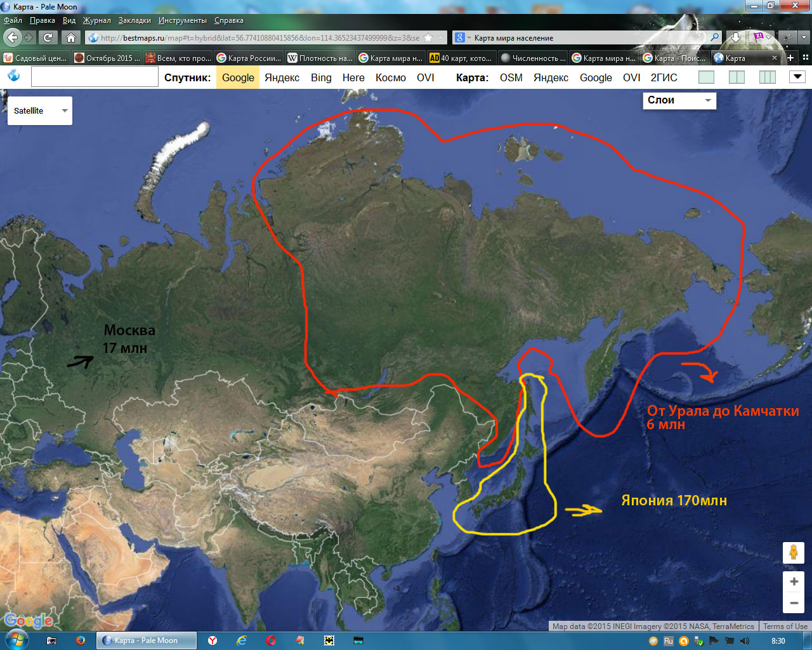This screenshot has width=812, height=650.
Task: Click the map search input field
Action: click(95, 77)
